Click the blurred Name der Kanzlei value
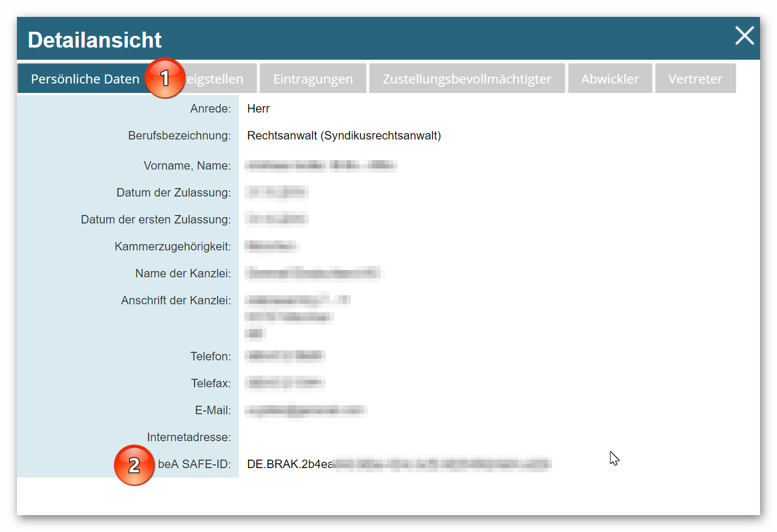Screen dimensions: 777x532 [312, 274]
